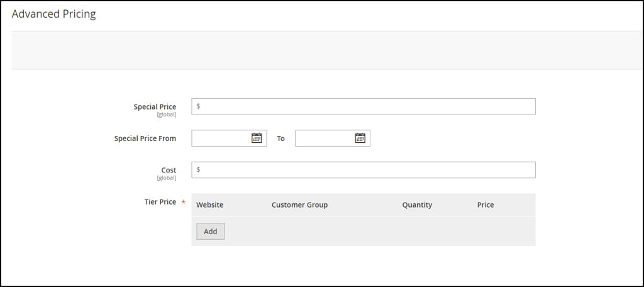Click the dollar sign in the Special Price field
The image size is (644, 287).
[198, 106]
